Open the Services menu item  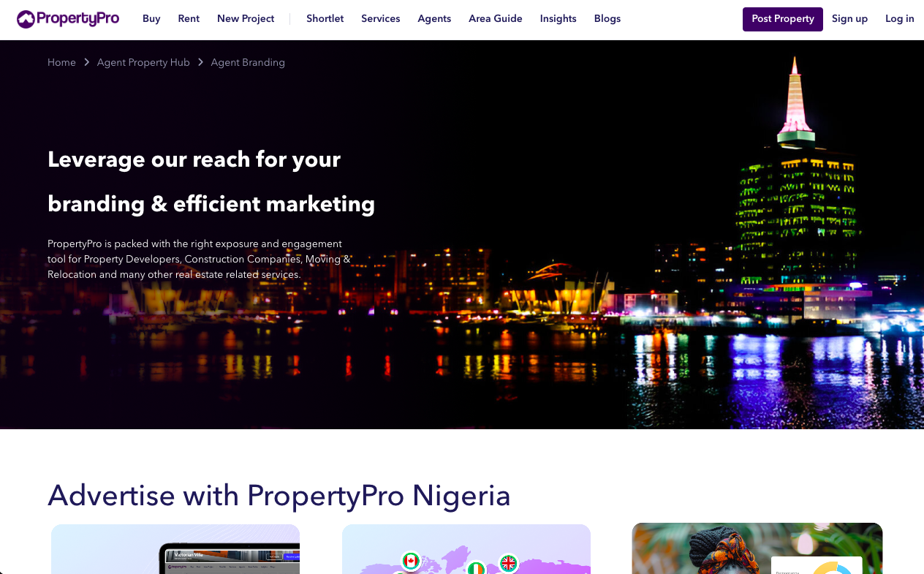click(380, 19)
